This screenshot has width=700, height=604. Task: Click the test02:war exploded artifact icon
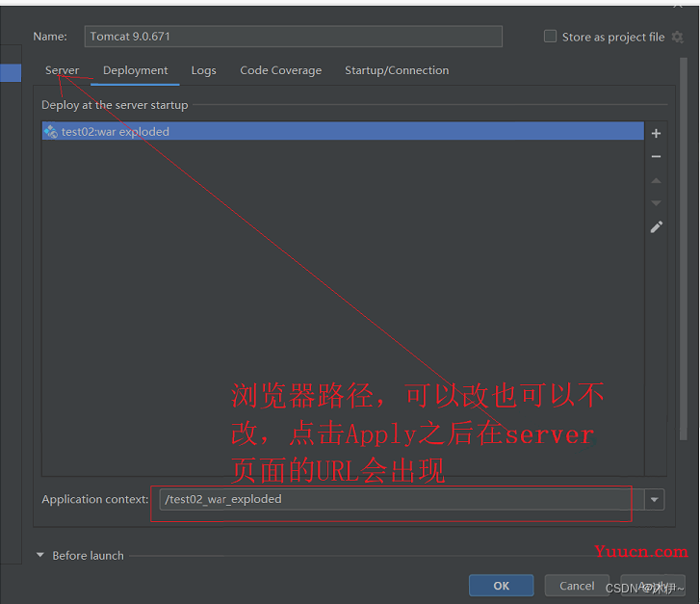[51, 131]
